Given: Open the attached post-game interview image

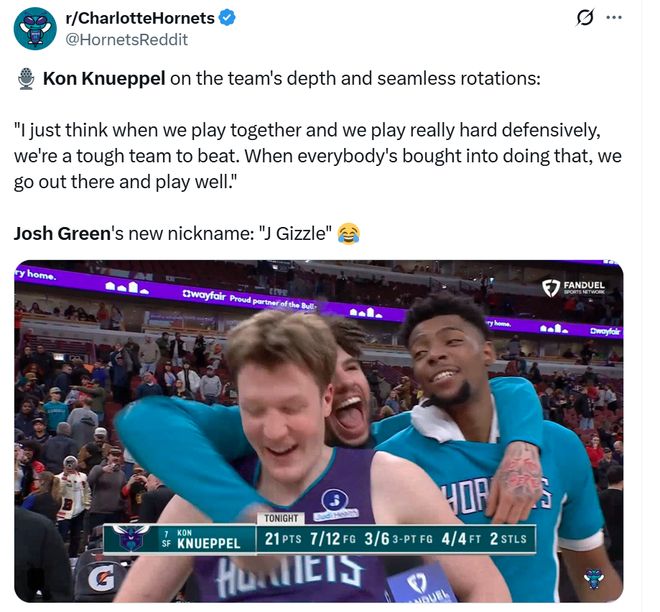Looking at the screenshot, I should point(319,431).
